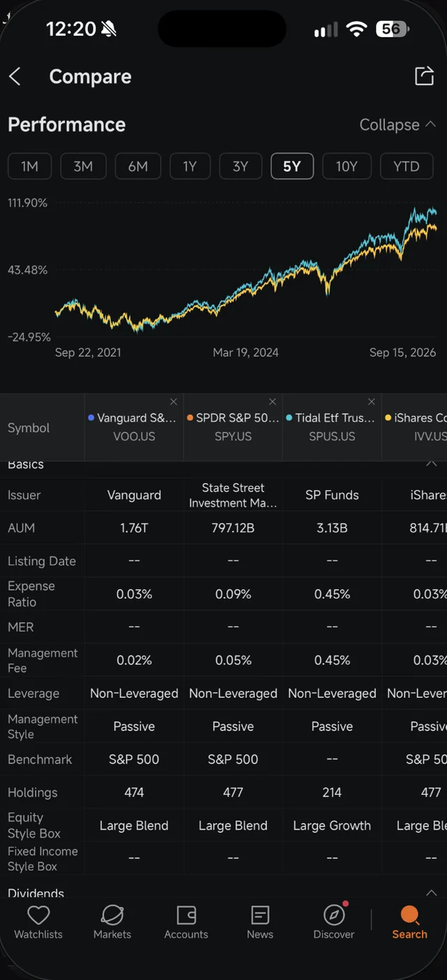This screenshot has width=447, height=980.
Task: Tap the blue VOO legend dot
Action: [x=91, y=418]
